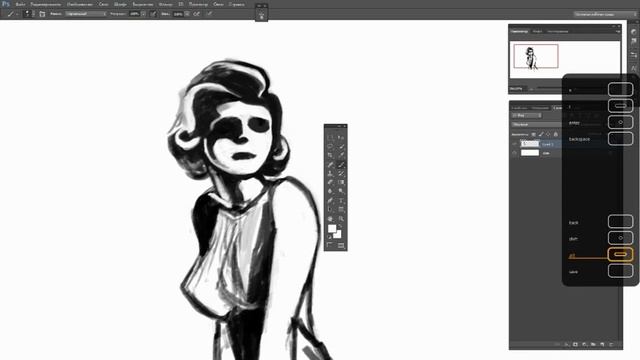
Task: Open the workspace switcher dropdown
Action: pos(605,14)
